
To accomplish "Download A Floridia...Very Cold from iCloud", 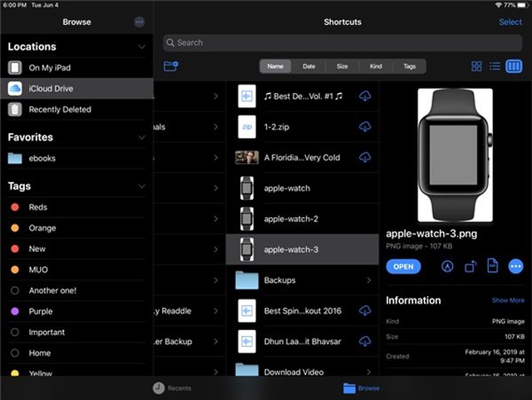I will [x=365, y=157].
